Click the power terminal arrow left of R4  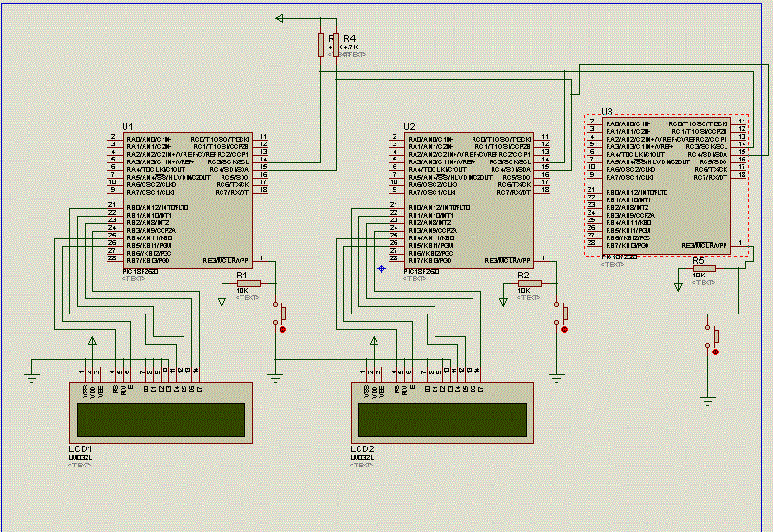tap(280, 18)
